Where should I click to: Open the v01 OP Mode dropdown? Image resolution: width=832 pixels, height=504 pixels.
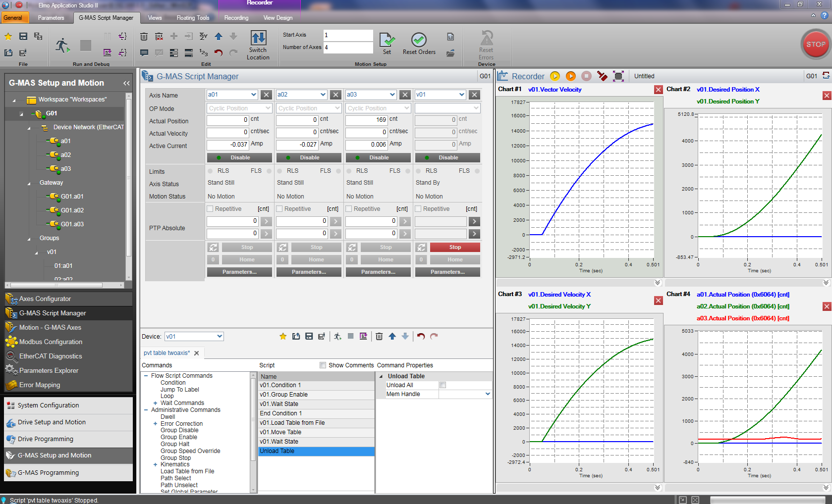(476, 108)
